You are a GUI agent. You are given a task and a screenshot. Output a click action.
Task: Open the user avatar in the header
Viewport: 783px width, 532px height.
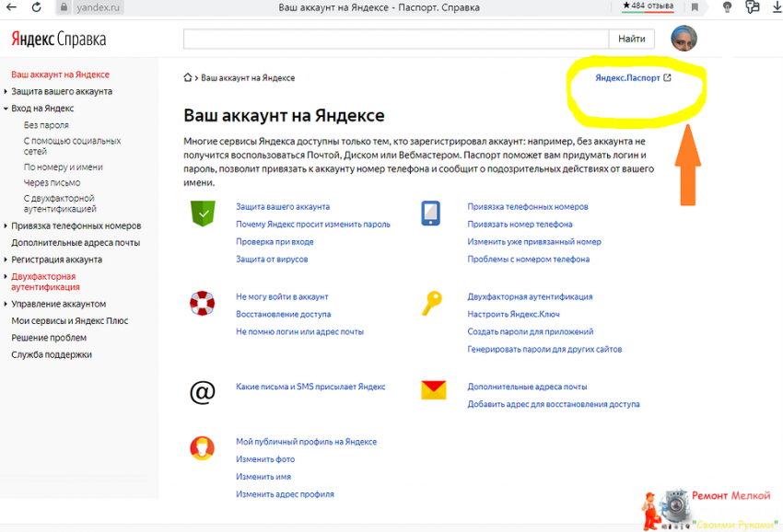[684, 39]
